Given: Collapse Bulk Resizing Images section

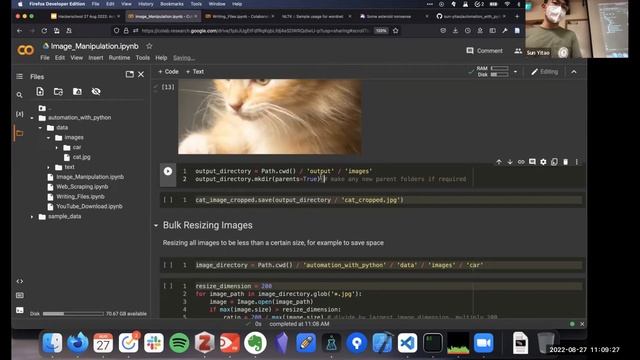Looking at the screenshot, I should [x=156, y=225].
